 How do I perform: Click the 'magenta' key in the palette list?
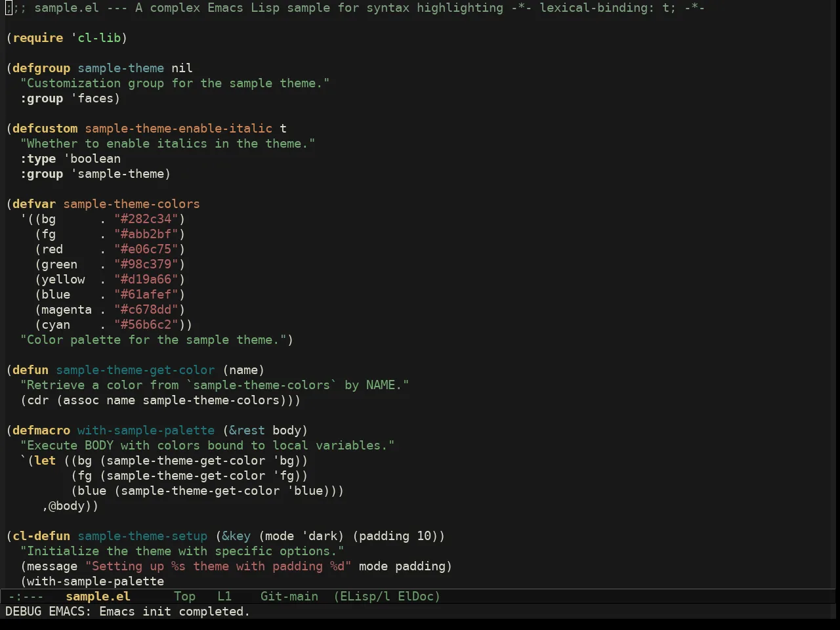[66, 309]
